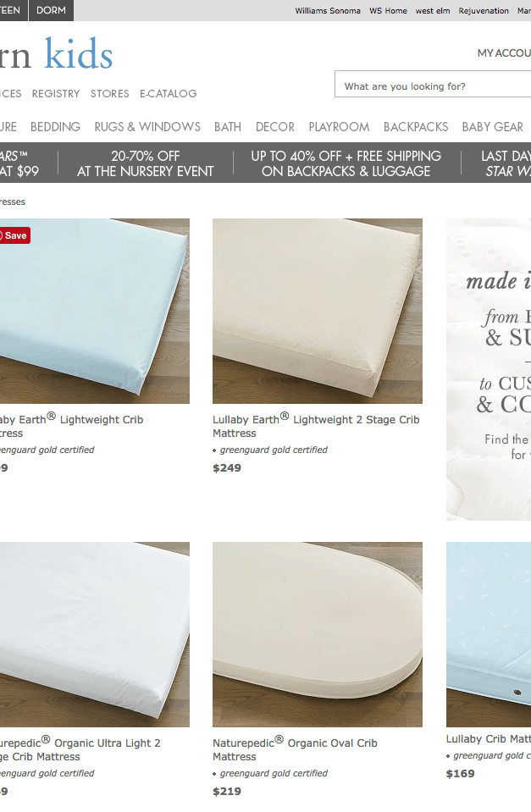Image resolution: width=531 pixels, height=812 pixels.
Task: Click the search field 'What are you looking for?'
Action: (433, 85)
